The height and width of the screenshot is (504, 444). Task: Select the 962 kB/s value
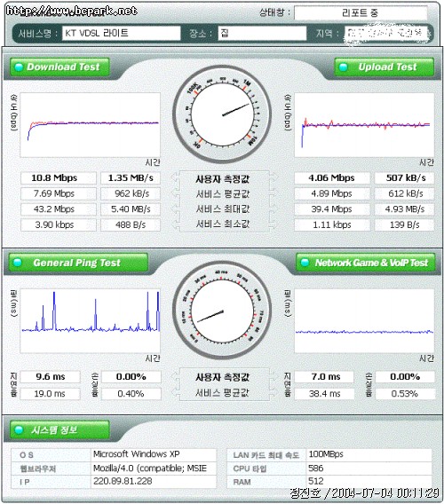point(131,193)
